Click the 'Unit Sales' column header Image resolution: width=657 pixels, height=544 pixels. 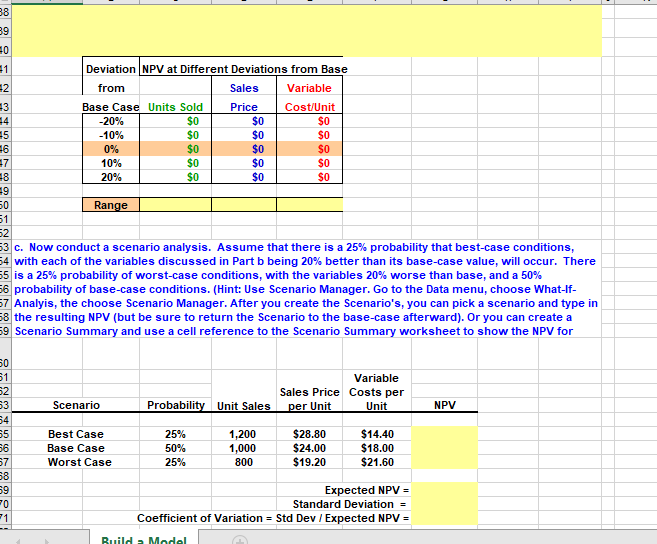pyautogui.click(x=244, y=406)
